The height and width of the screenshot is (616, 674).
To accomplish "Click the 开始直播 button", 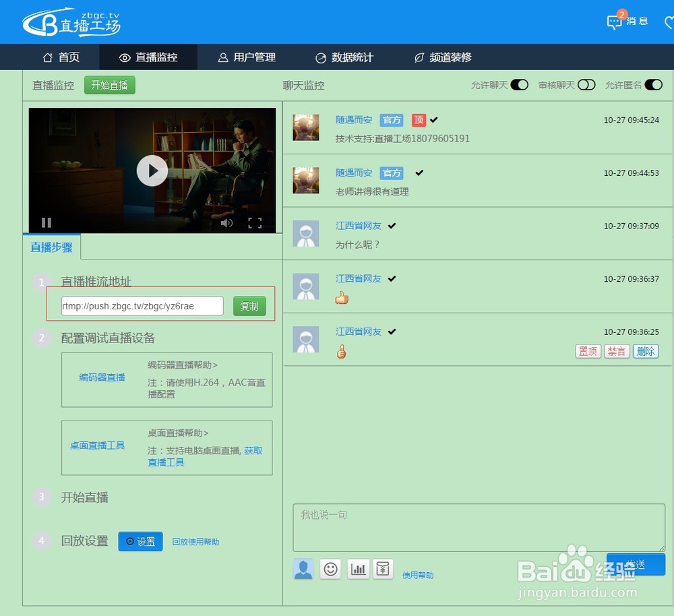I will 109,85.
